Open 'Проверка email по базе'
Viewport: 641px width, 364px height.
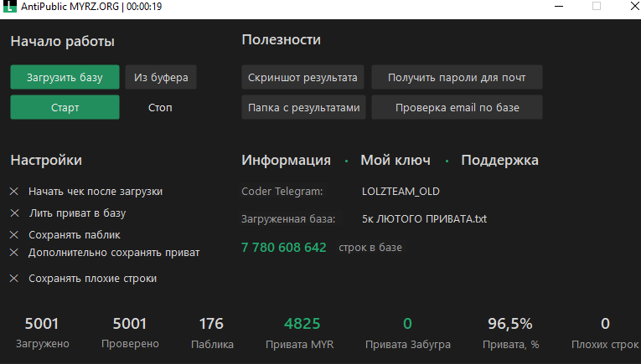pos(457,107)
